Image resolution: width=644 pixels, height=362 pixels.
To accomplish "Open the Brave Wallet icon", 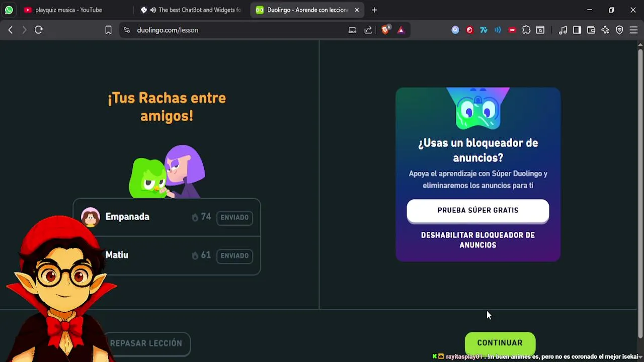I will [x=591, y=30].
